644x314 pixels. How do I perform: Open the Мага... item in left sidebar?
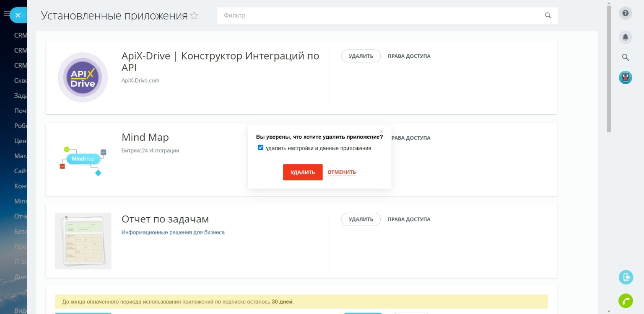point(21,156)
